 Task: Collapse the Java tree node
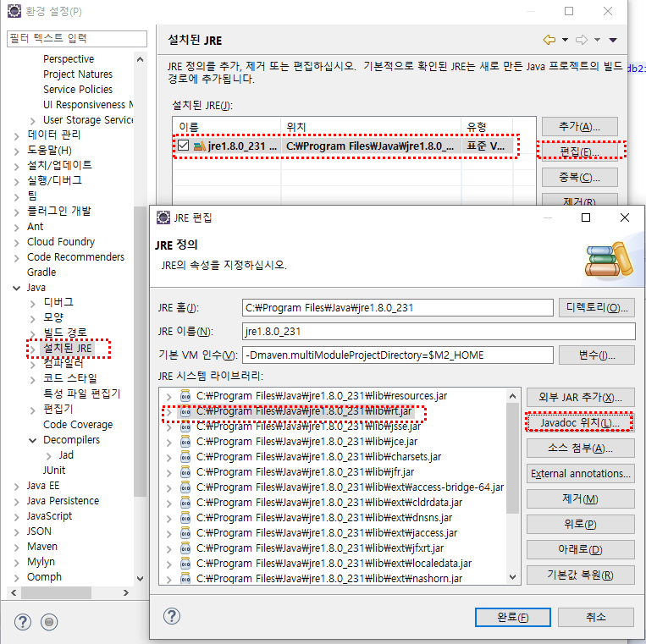click(x=16, y=288)
